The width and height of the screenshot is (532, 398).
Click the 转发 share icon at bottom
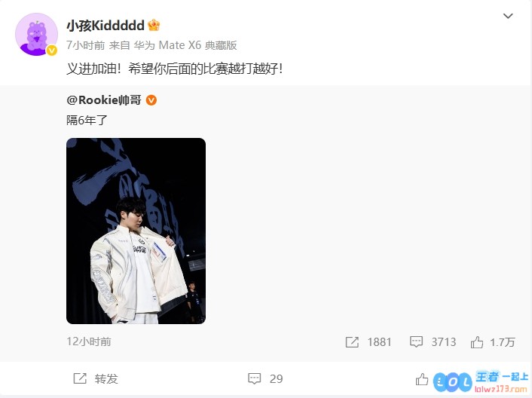click(x=80, y=378)
